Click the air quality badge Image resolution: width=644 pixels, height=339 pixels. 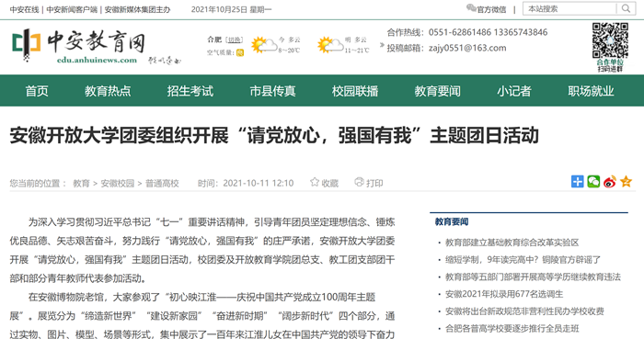coord(240,52)
